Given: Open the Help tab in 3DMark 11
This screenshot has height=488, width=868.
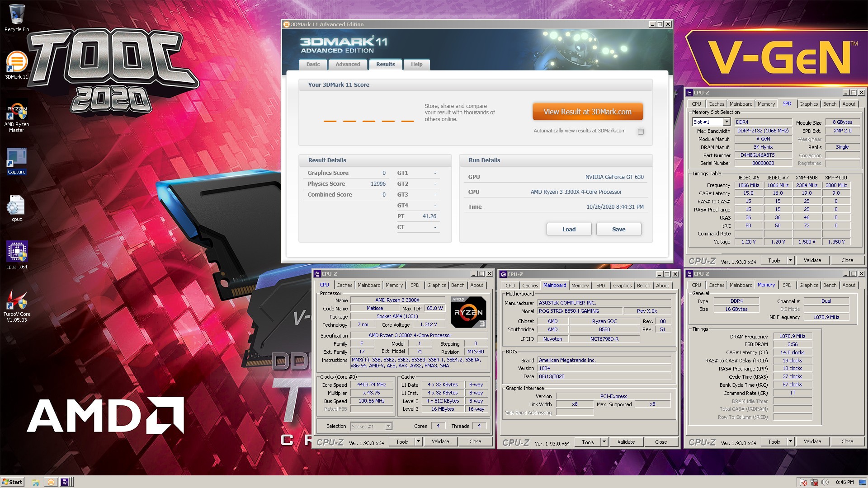Looking at the screenshot, I should point(416,64).
